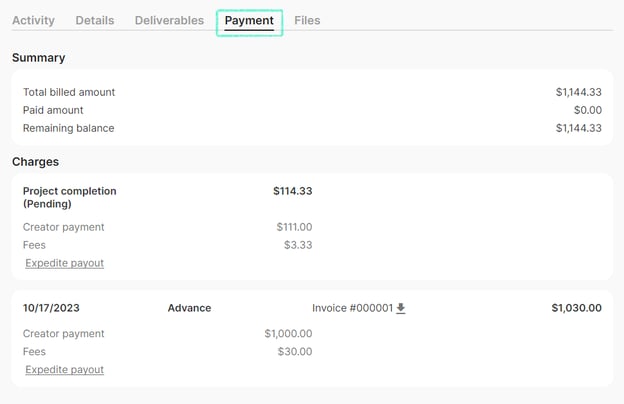Viewport: 624px width, 404px height.
Task: Select the Payment tab
Action: 249,20
